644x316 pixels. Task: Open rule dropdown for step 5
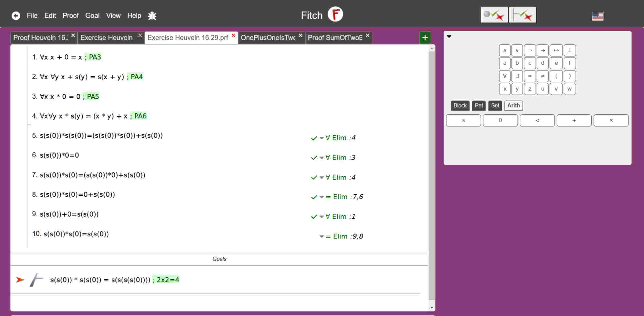(321, 138)
